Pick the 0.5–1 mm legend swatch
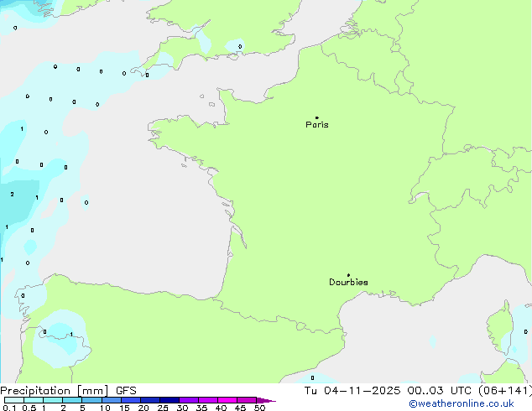 [34, 400]
